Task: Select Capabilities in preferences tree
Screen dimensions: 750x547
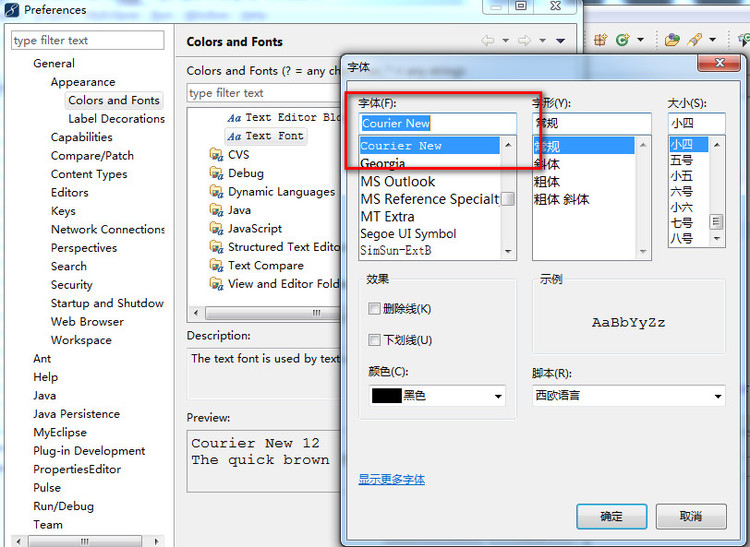Action: 82,137
